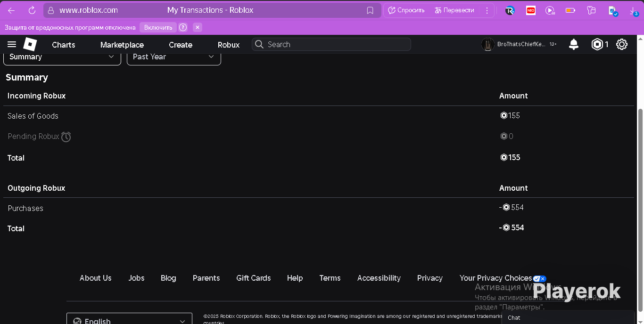Click the Purchases -554 amount

[x=512, y=208]
